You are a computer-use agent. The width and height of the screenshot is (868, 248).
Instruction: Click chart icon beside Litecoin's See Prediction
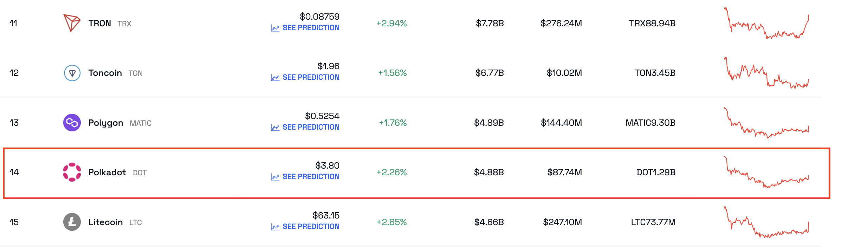(275, 227)
